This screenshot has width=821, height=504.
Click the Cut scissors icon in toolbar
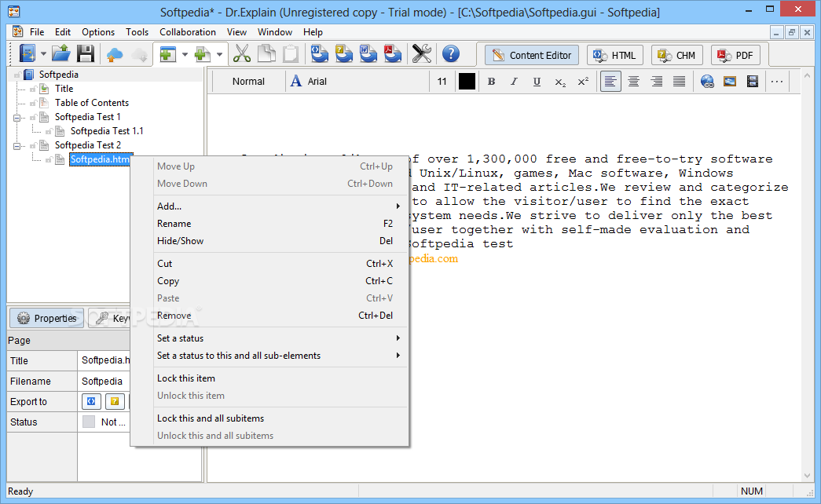[241, 54]
